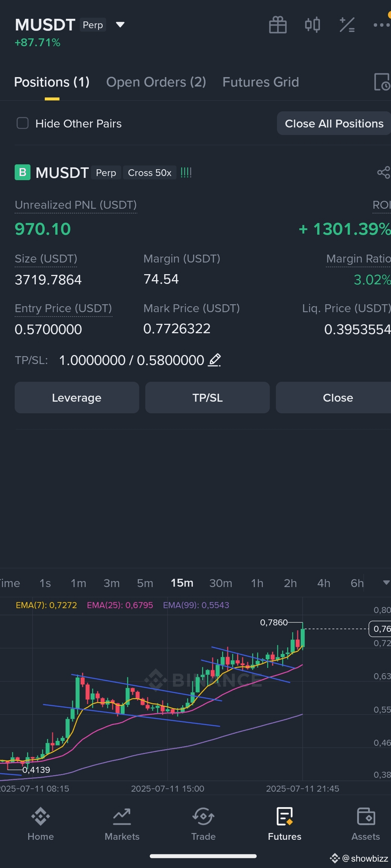Select the 6h timeframe
Image resolution: width=391 pixels, height=868 pixels.
(357, 583)
